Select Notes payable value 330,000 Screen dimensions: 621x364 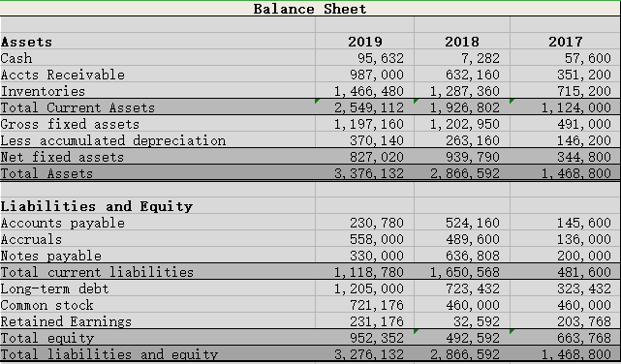[x=377, y=256]
